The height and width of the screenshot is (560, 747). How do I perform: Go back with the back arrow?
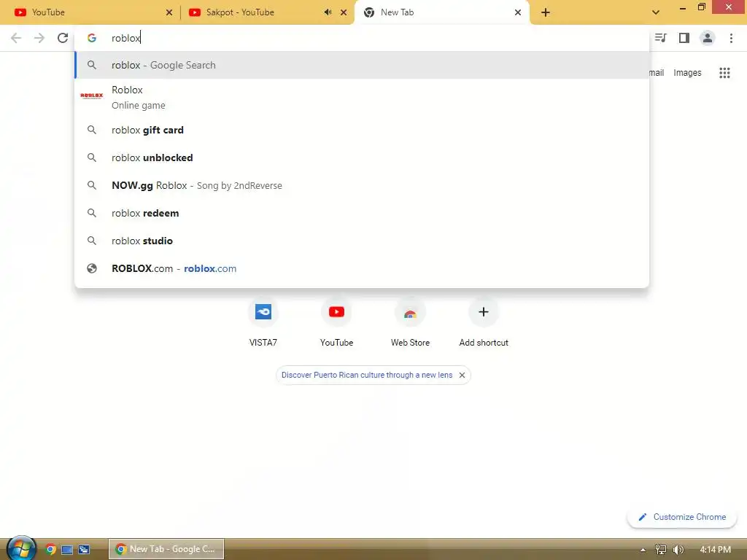click(x=16, y=38)
